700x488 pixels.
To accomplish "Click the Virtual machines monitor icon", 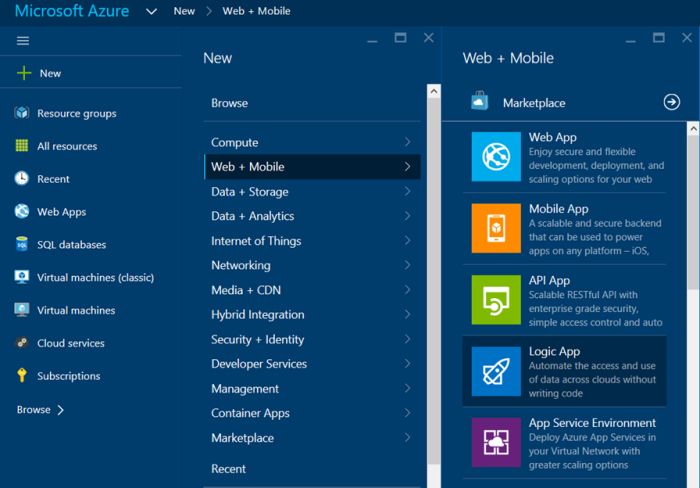I will [x=21, y=309].
